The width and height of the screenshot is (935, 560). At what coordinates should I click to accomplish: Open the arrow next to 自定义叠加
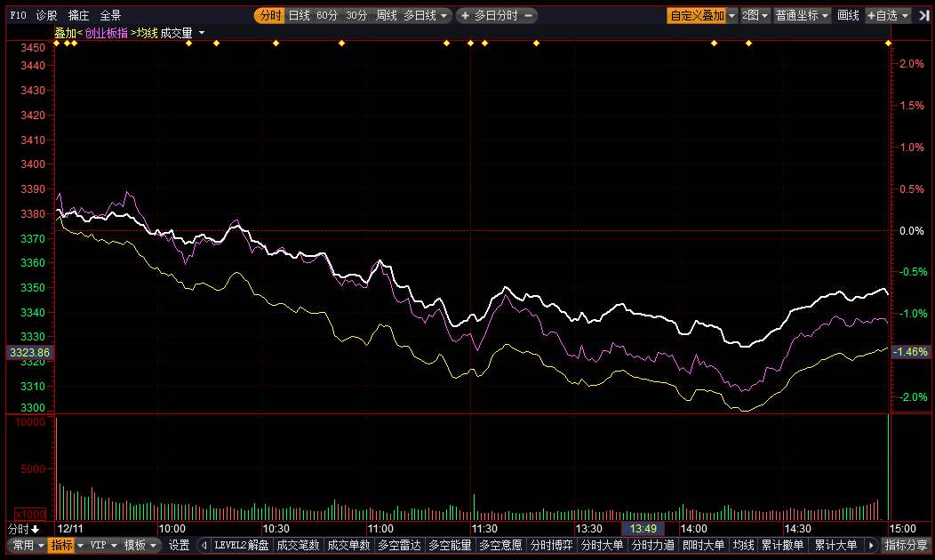coord(732,15)
